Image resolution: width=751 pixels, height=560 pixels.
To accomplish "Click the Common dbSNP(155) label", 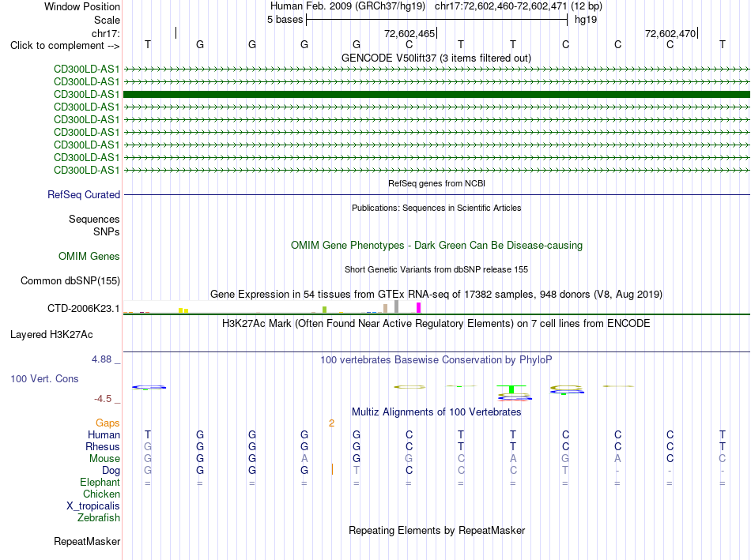I will [x=70, y=281].
